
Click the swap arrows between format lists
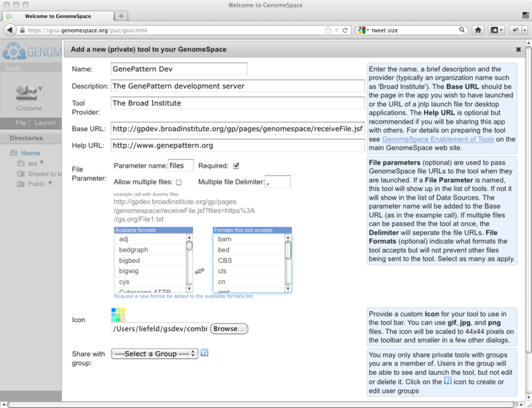click(199, 271)
